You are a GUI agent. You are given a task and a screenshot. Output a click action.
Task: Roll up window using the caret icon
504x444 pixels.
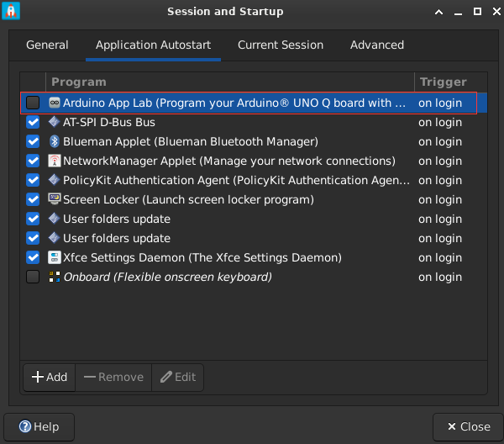pyautogui.click(x=438, y=12)
